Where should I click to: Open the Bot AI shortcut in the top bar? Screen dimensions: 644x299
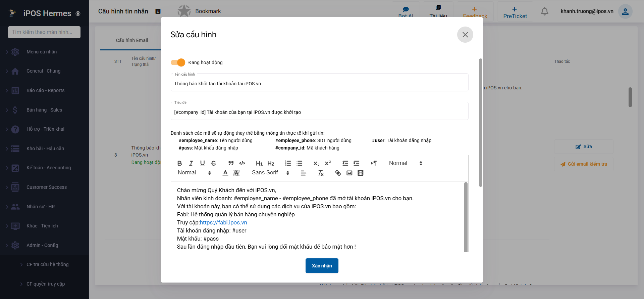[406, 11]
